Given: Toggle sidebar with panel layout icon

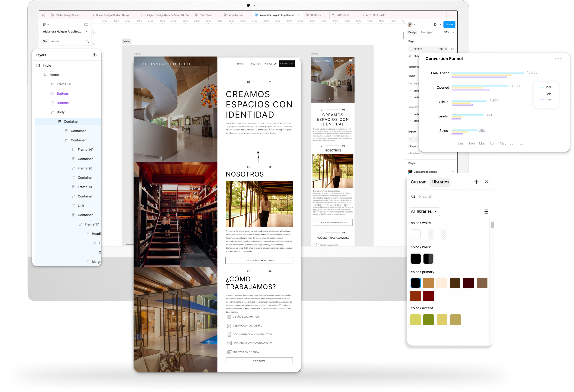Looking at the screenshot, I should tap(86, 24).
